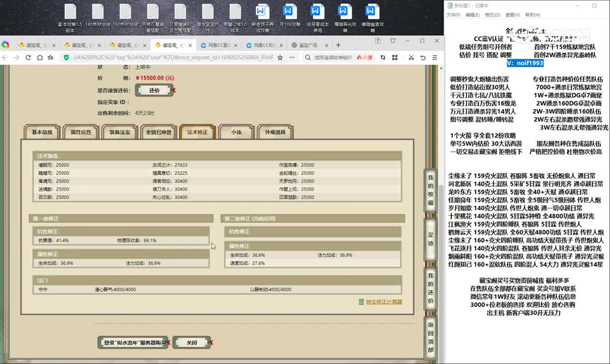Click 返回顶部 side button

pos(430,339)
